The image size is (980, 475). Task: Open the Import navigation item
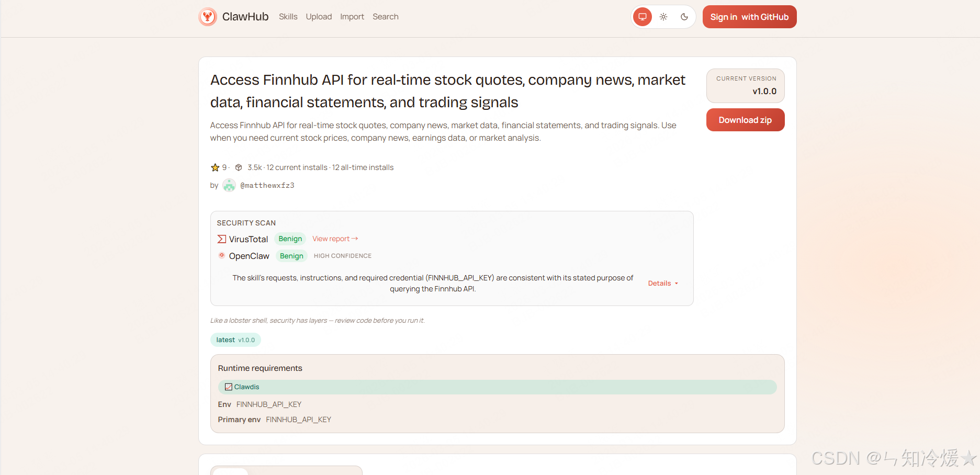point(352,17)
